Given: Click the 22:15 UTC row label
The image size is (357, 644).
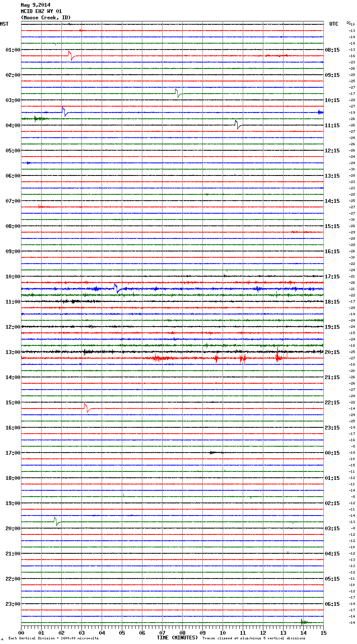Looking at the screenshot, I should coord(332,402).
